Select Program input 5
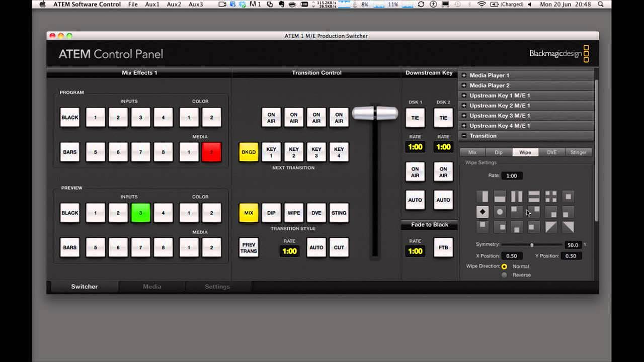The height and width of the screenshot is (362, 644). coord(96,152)
